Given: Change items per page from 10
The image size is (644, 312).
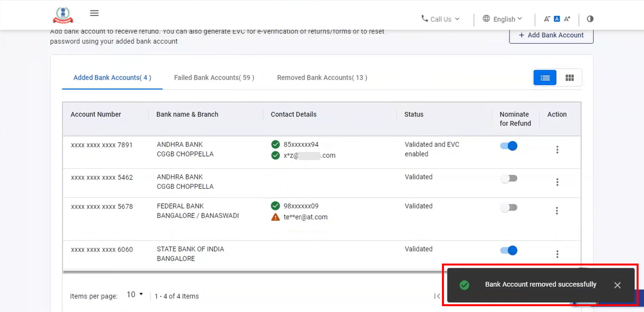Looking at the screenshot, I should tap(135, 295).
